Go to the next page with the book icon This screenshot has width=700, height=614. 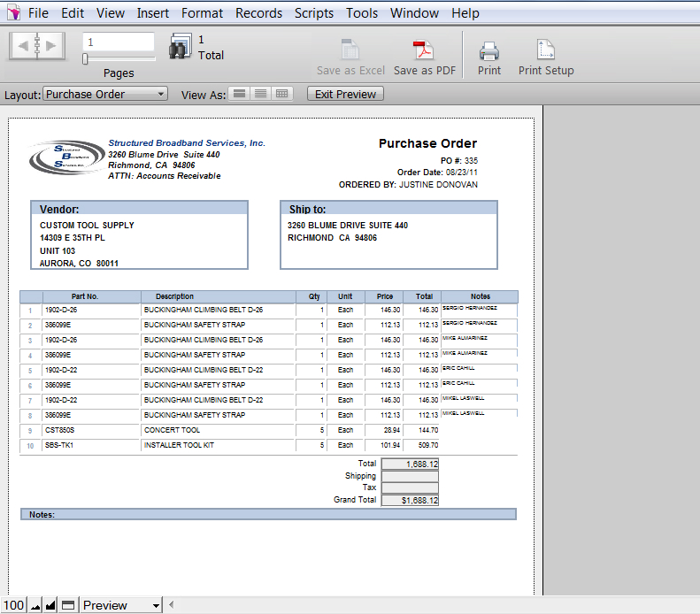pos(50,45)
